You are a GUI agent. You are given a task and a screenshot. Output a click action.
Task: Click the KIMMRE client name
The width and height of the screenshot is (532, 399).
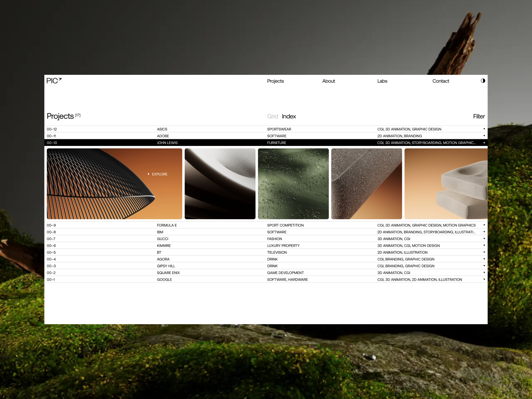pyautogui.click(x=164, y=246)
